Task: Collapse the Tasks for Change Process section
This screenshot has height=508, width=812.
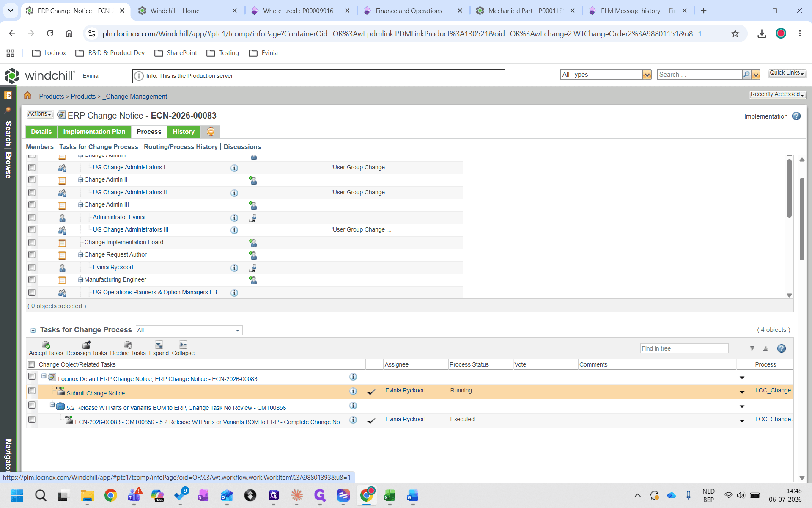Action: click(x=33, y=331)
